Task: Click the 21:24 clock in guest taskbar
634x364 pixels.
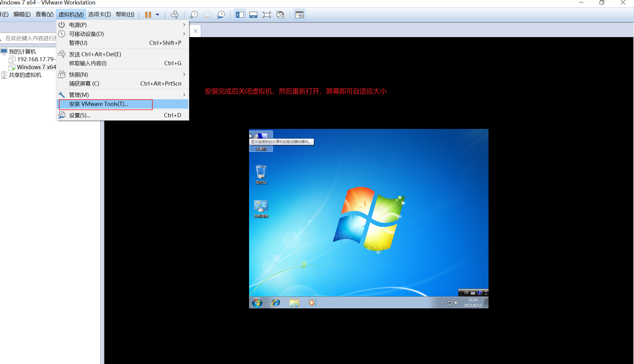Action: (473, 302)
